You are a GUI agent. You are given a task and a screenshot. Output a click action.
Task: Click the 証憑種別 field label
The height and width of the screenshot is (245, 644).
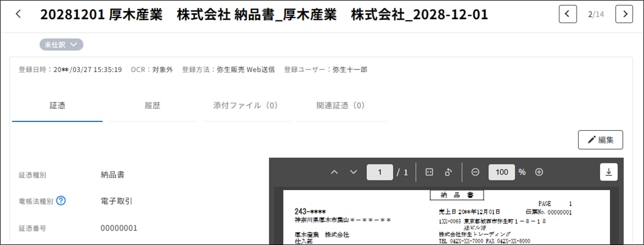pyautogui.click(x=32, y=175)
